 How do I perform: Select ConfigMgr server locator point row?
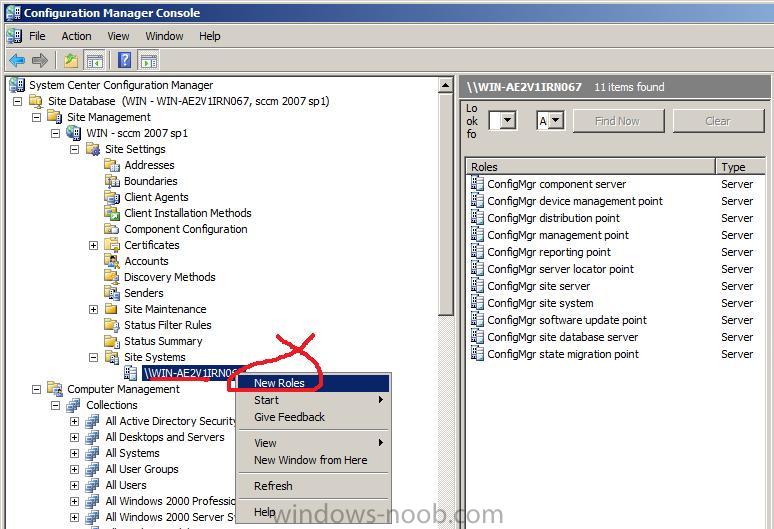pyautogui.click(x=617, y=269)
